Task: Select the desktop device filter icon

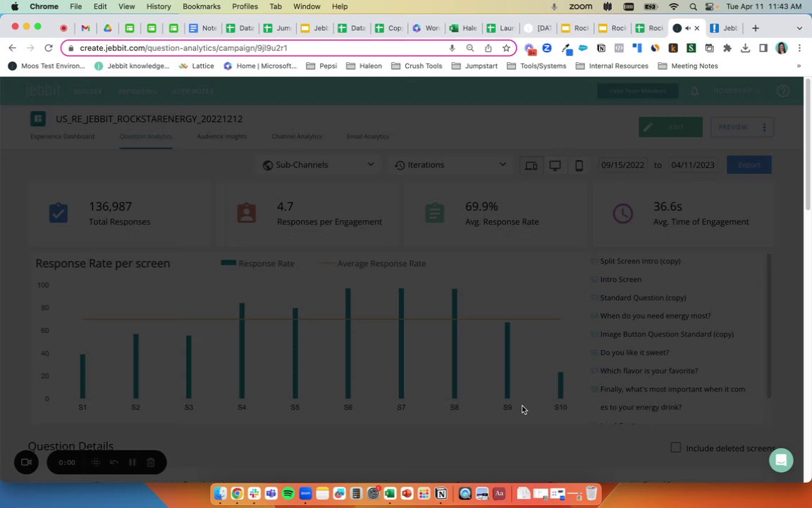Action: (x=555, y=165)
